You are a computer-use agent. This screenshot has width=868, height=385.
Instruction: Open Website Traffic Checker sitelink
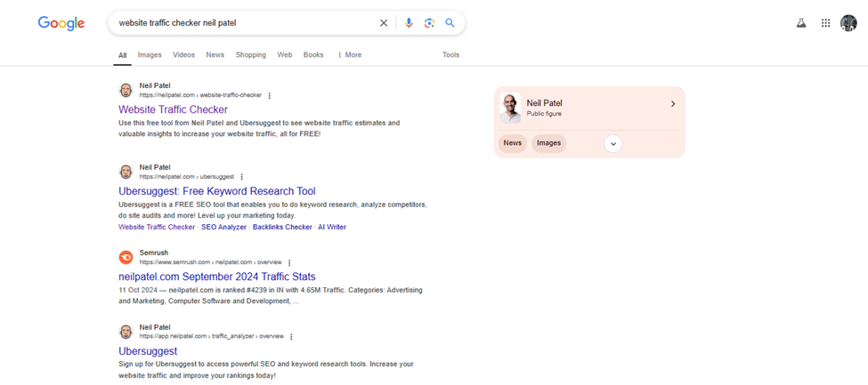point(157,227)
